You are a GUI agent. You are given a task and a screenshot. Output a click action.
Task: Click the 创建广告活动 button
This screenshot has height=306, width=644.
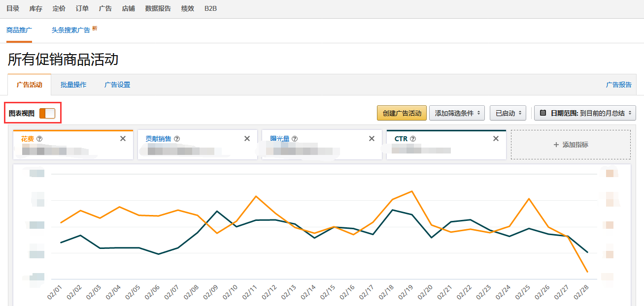(402, 113)
